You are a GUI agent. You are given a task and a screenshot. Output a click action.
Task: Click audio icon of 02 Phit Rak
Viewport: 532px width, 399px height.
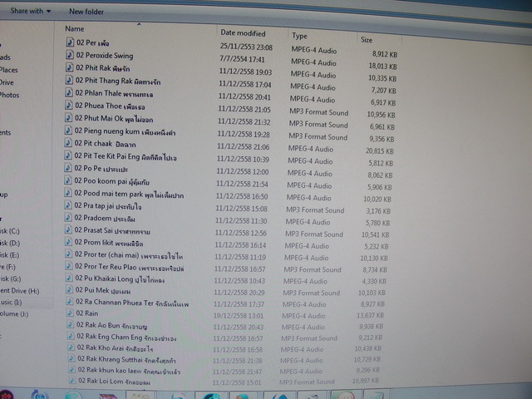point(69,67)
